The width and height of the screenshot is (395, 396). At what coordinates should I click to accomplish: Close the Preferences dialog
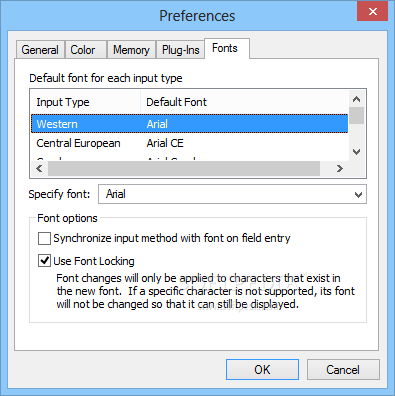[x=373, y=12]
